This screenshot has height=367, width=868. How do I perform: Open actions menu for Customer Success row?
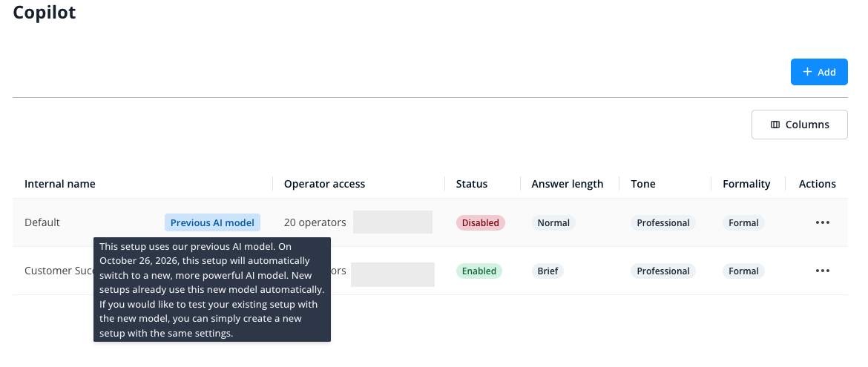[x=822, y=271]
